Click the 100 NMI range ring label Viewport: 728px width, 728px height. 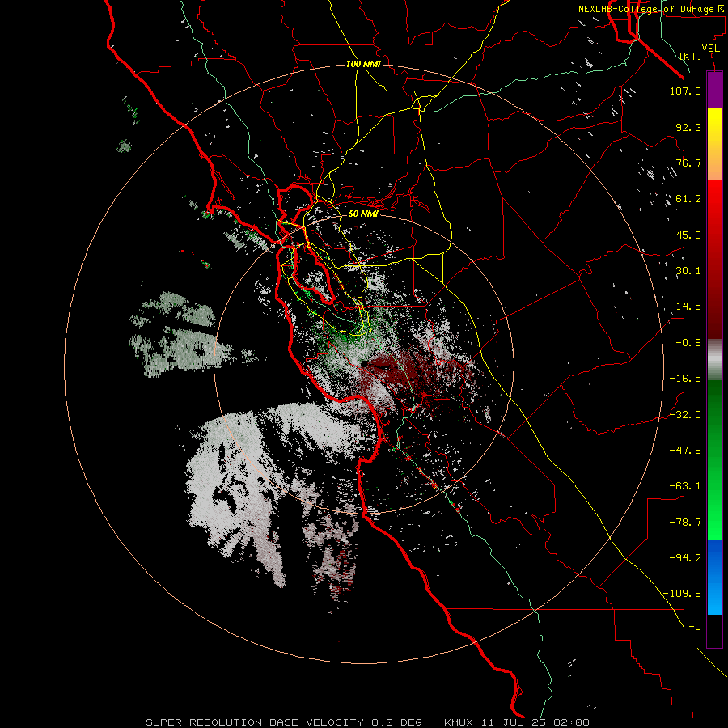point(363,64)
